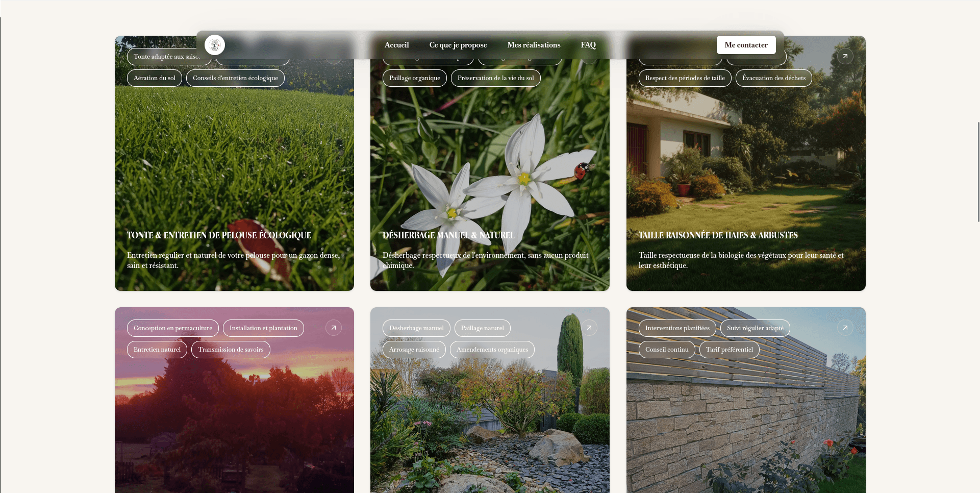980x493 pixels.
Task: Select the Aération du sol tag
Action: pyautogui.click(x=154, y=78)
